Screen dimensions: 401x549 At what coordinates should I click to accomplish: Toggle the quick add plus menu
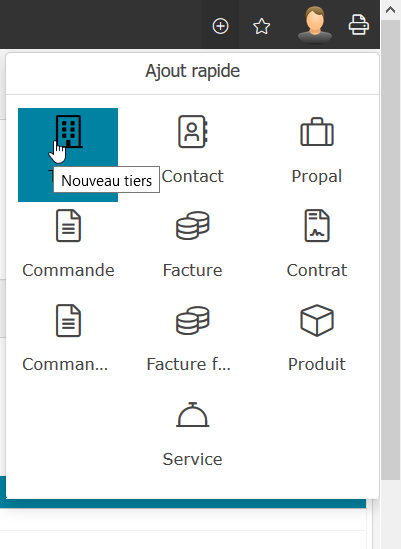coord(220,26)
